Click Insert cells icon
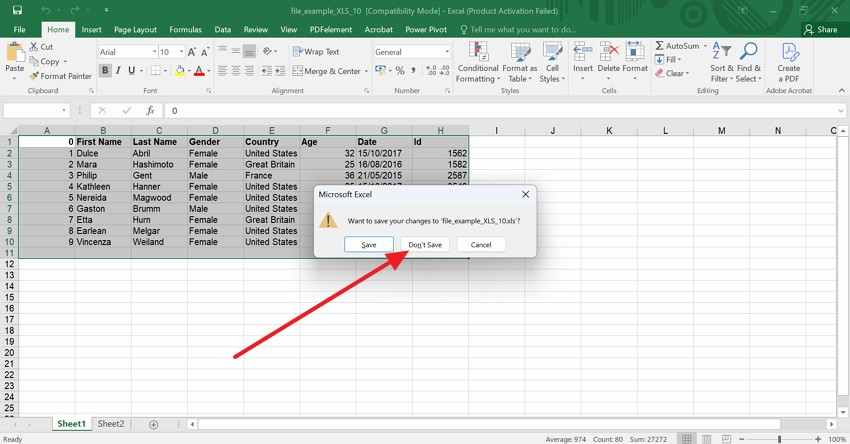Image resolution: width=850 pixels, height=444 pixels. coord(583,52)
